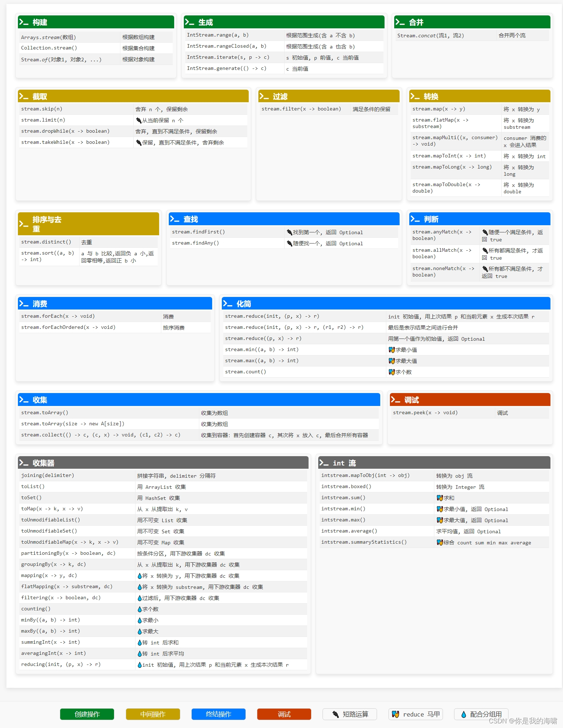Click the IntStream.rangeClosed(a, b) cell
This screenshot has height=728, width=563.
coord(234,46)
